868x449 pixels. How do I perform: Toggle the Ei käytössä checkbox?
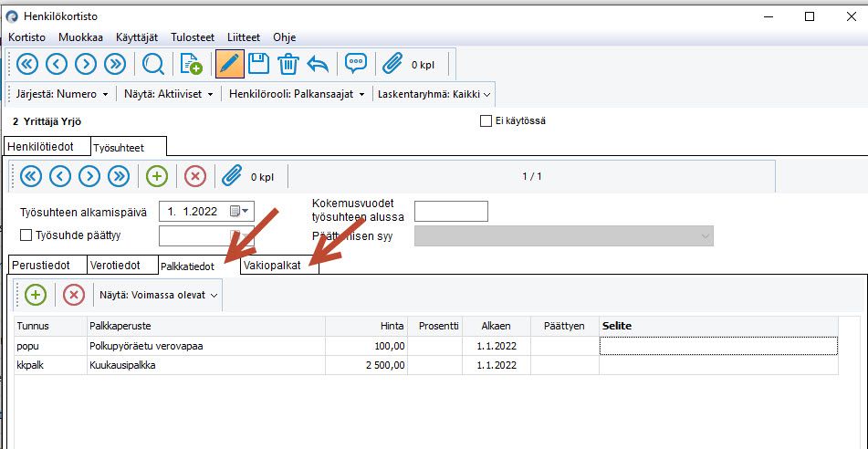486,120
